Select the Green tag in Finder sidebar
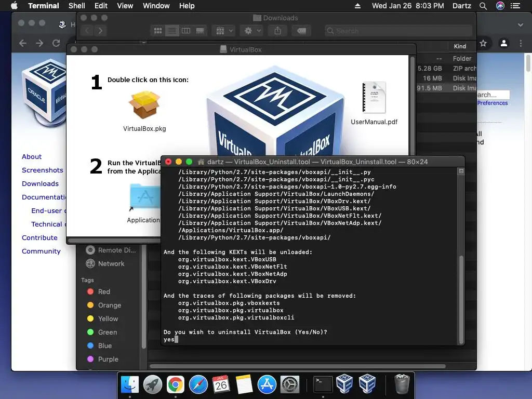This screenshot has width=532, height=399. (x=102, y=332)
